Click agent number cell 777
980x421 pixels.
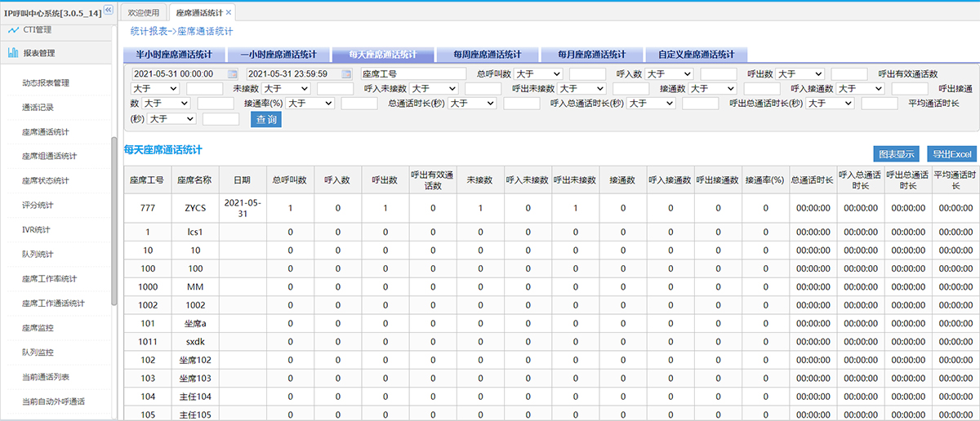coord(148,208)
